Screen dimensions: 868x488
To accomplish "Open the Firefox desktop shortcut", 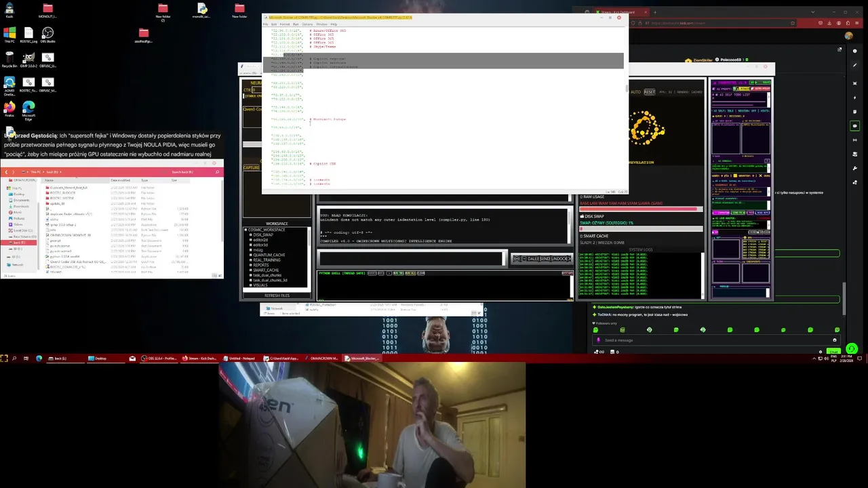I will coord(9,109).
